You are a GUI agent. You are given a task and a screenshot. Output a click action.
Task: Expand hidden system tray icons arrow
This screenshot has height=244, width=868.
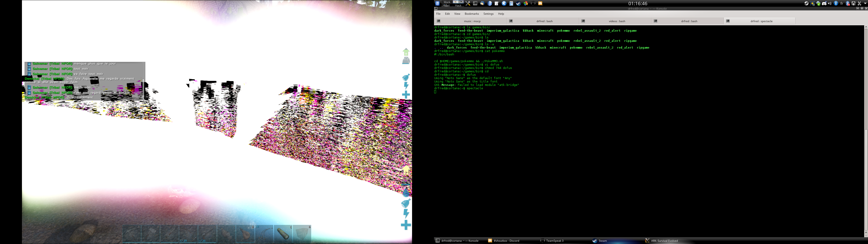point(865,3)
